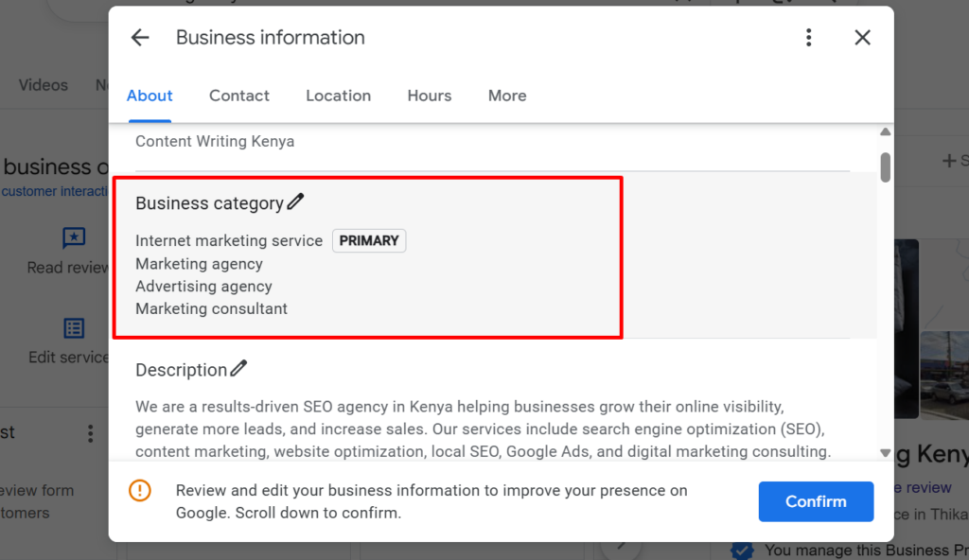
Task: Switch to the Videos tab
Action: pos(43,85)
